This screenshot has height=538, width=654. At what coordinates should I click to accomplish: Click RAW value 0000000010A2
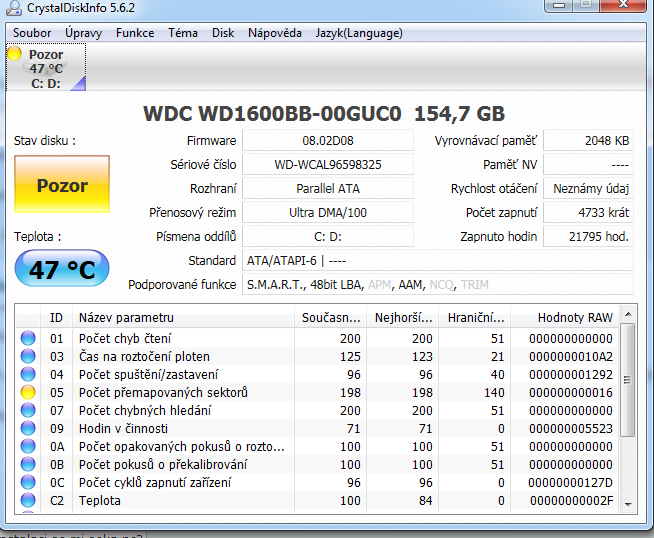(571, 357)
